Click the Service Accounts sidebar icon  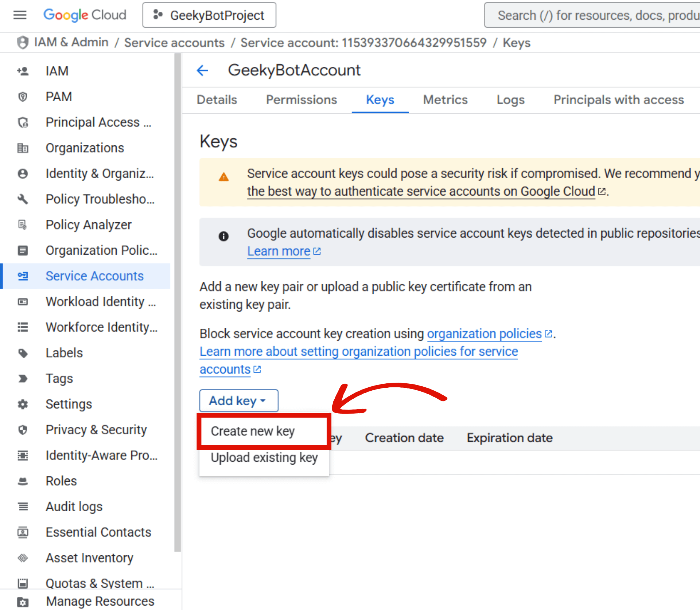(23, 276)
